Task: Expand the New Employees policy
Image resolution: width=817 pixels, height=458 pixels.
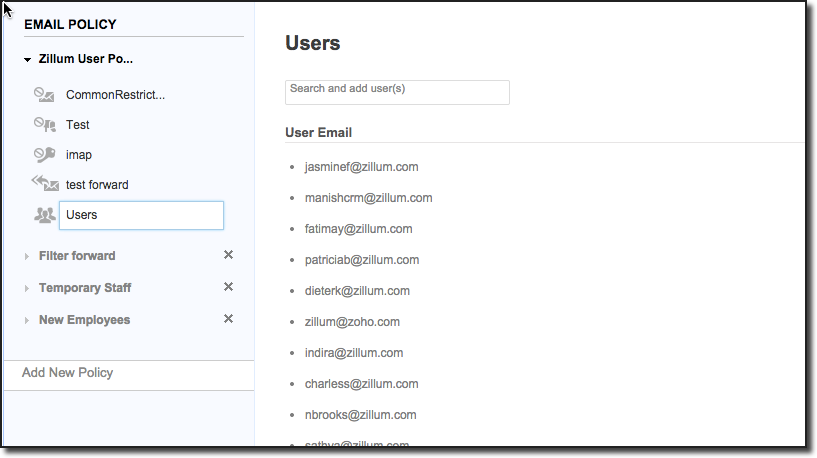Action: tap(28, 321)
